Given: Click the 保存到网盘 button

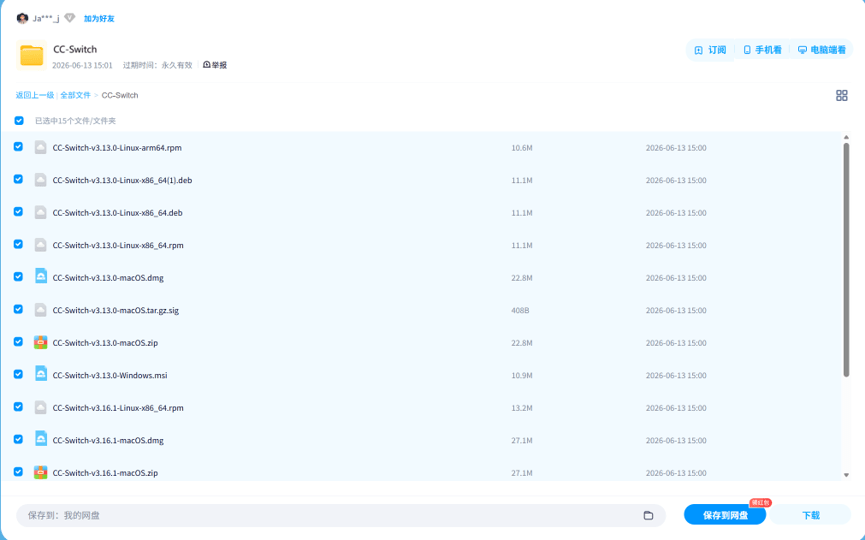Looking at the screenshot, I should click(x=725, y=515).
